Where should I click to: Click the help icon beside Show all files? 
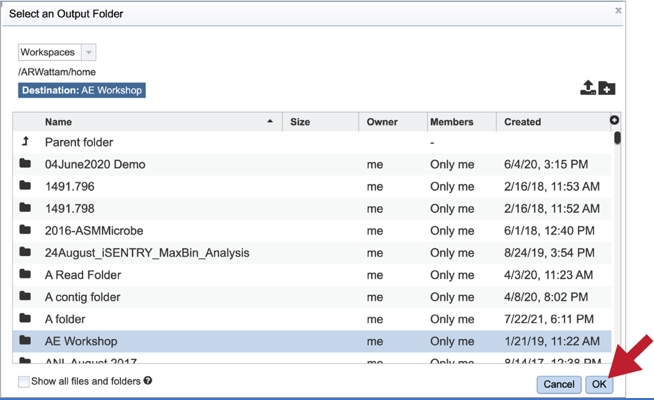point(148,380)
